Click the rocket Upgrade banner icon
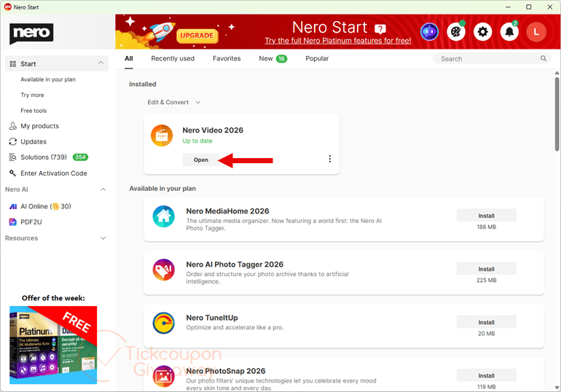Image resolution: width=561 pixels, height=392 pixels. (x=162, y=31)
